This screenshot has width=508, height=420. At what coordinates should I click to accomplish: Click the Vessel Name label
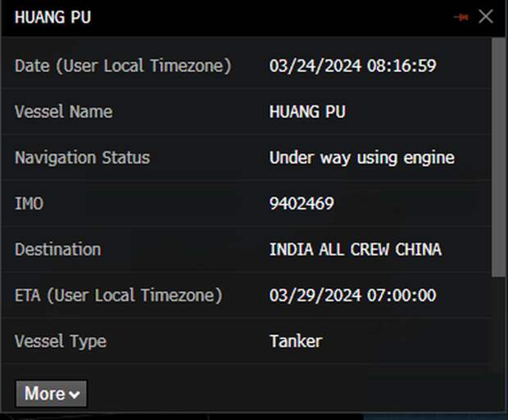(64, 112)
